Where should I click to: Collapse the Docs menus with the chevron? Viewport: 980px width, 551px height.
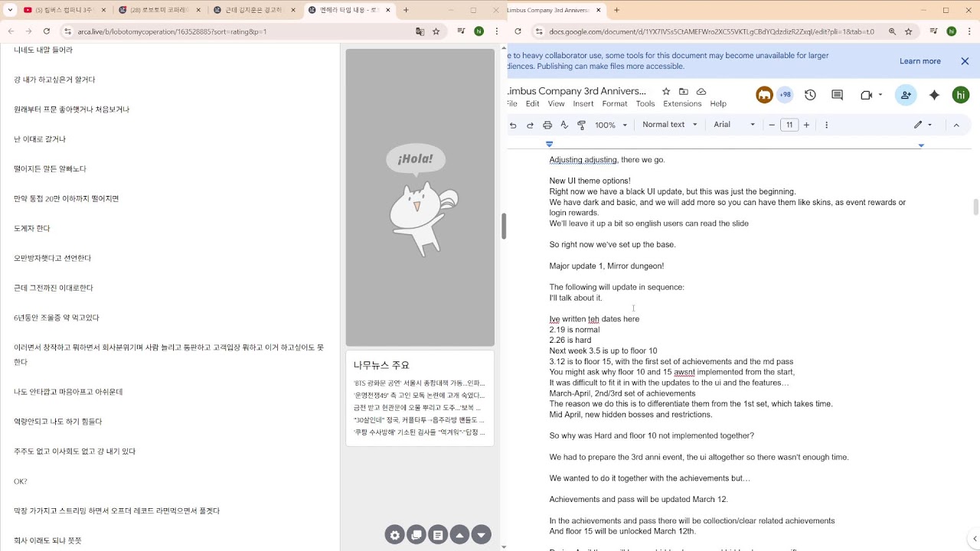click(x=956, y=125)
